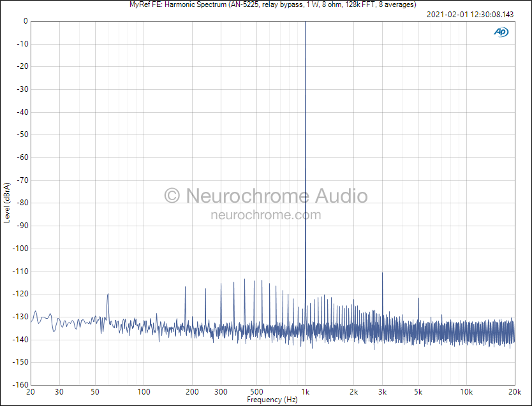
Task: Click the 10k label on frequency axis
Action: point(466,392)
